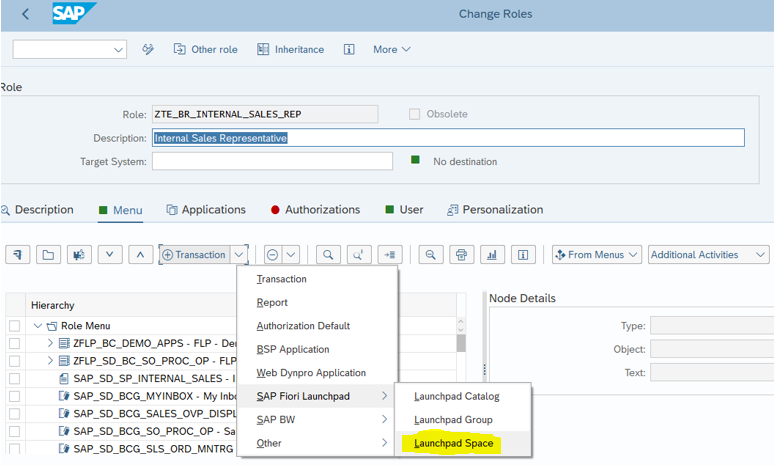The image size is (774, 466).
Task: Click the indent list icon
Action: (x=390, y=255)
